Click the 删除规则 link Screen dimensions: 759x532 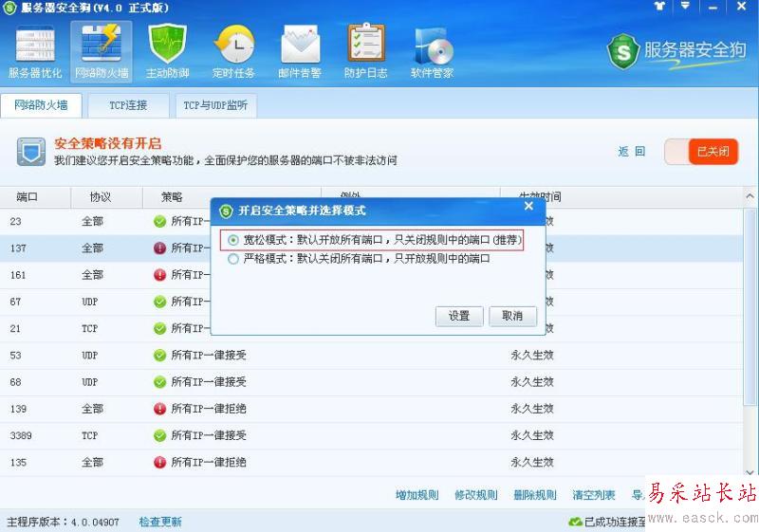pos(535,495)
